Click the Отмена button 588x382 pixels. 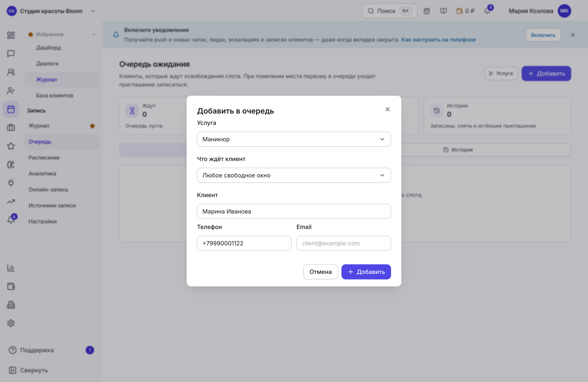pos(320,272)
